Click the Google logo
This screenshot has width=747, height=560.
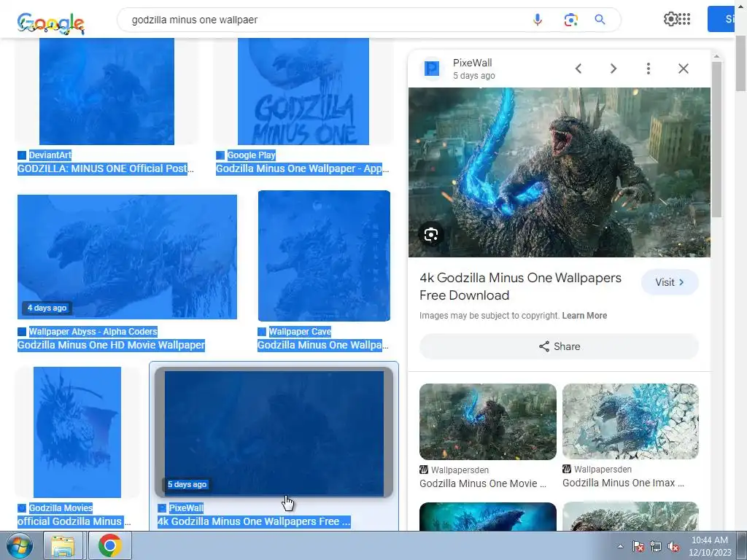pos(51,23)
